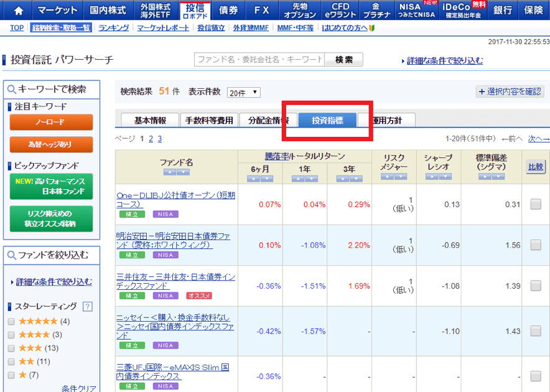Click the fund keyword search field
The image size is (550, 392).
click(259, 60)
